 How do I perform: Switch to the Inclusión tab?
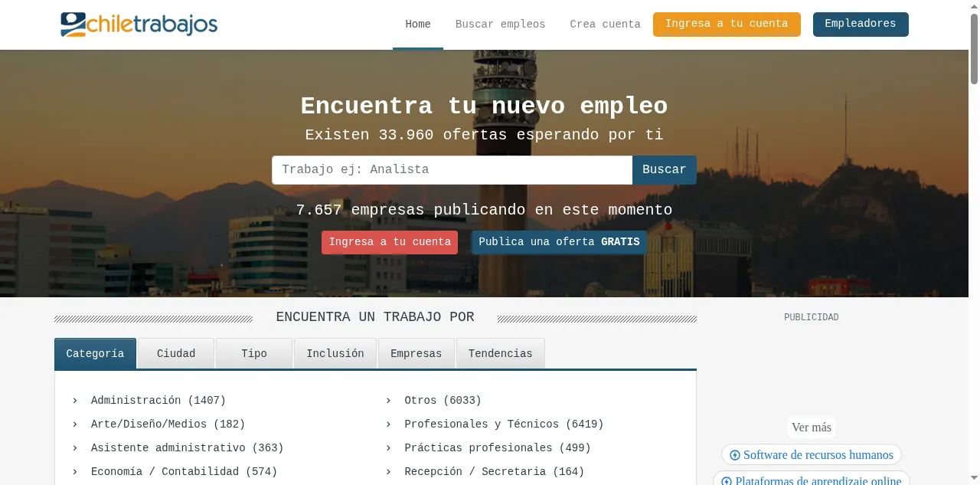[335, 354]
